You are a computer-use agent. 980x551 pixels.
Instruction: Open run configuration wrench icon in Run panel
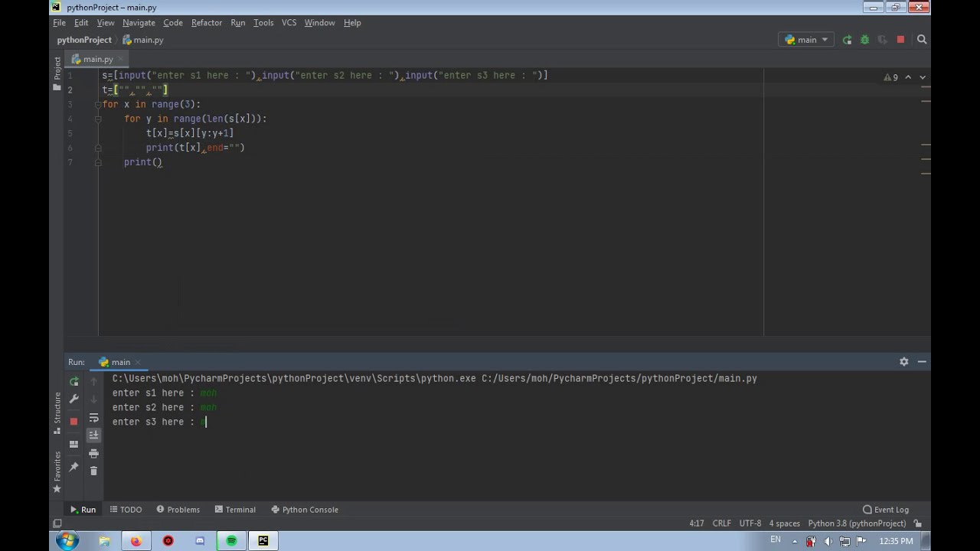[73, 399]
